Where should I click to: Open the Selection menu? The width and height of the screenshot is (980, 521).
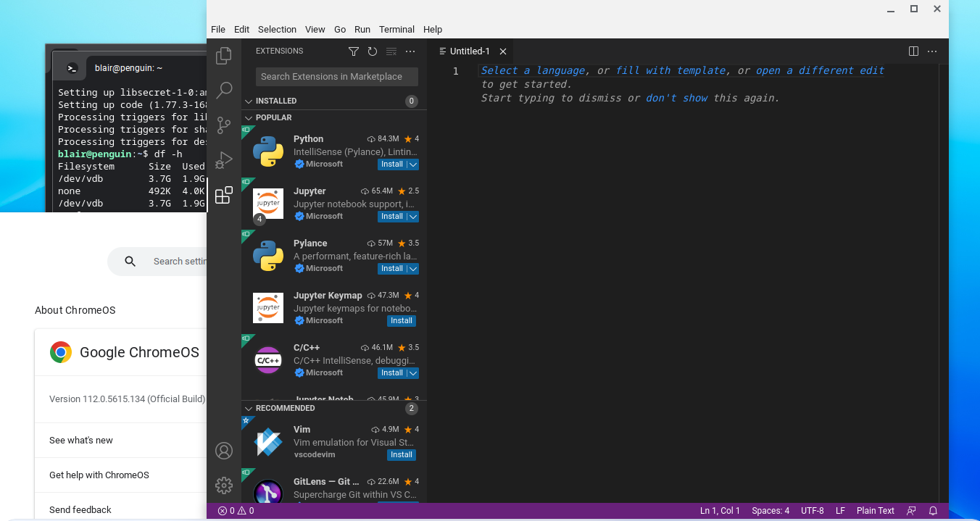[x=277, y=30]
